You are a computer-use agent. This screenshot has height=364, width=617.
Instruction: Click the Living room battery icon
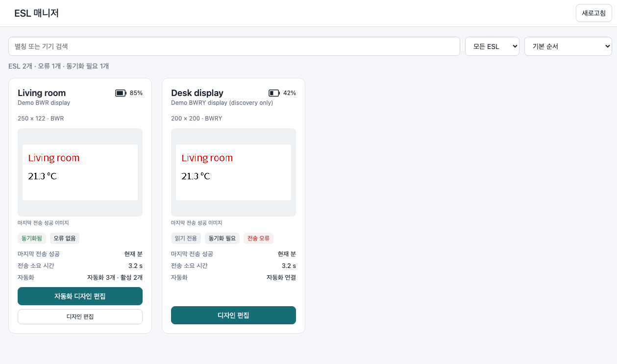(x=121, y=93)
